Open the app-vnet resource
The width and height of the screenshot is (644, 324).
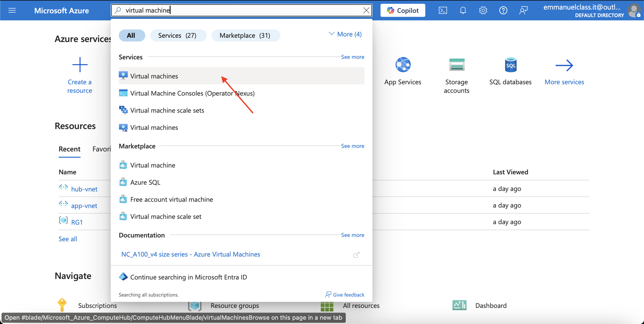(84, 206)
